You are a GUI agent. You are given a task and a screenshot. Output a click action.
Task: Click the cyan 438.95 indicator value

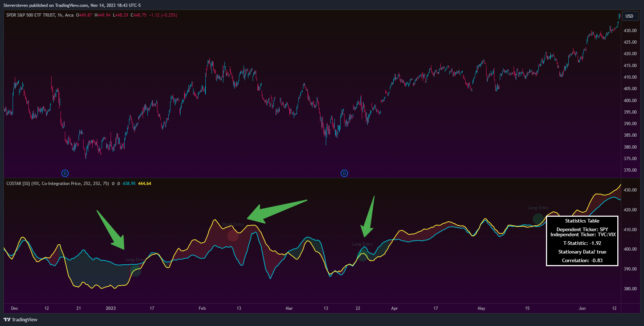pyautogui.click(x=129, y=184)
